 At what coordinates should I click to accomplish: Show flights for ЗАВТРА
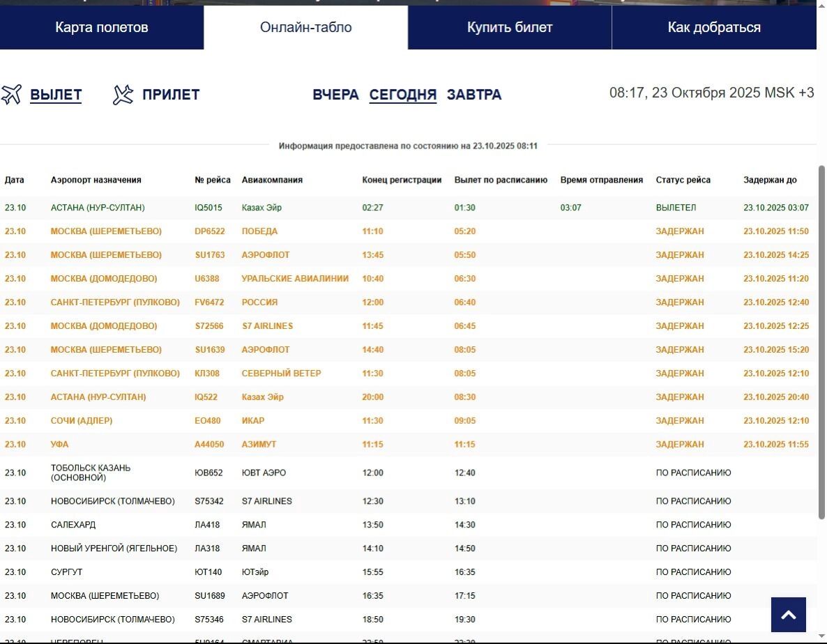coord(474,95)
